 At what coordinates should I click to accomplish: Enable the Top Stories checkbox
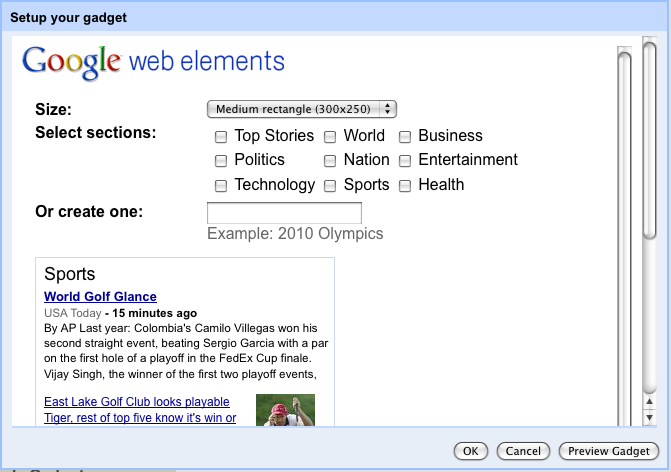(220, 136)
